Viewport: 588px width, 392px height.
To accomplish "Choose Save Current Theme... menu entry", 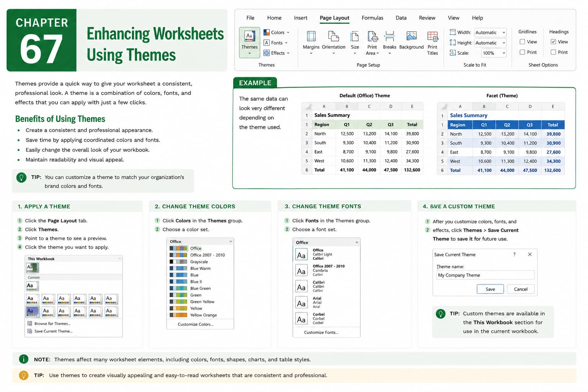I will point(53,331).
